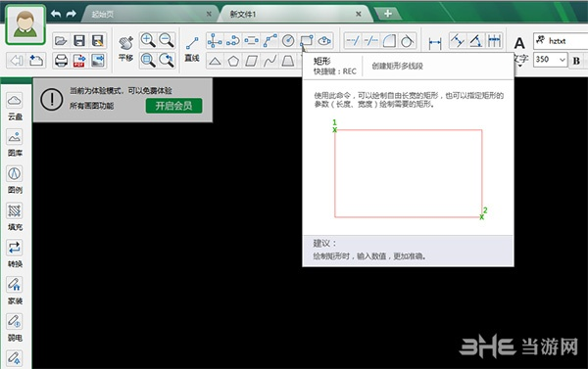Image resolution: width=588 pixels, height=369 pixels.
Task: Save the current drawing
Action: (x=79, y=40)
